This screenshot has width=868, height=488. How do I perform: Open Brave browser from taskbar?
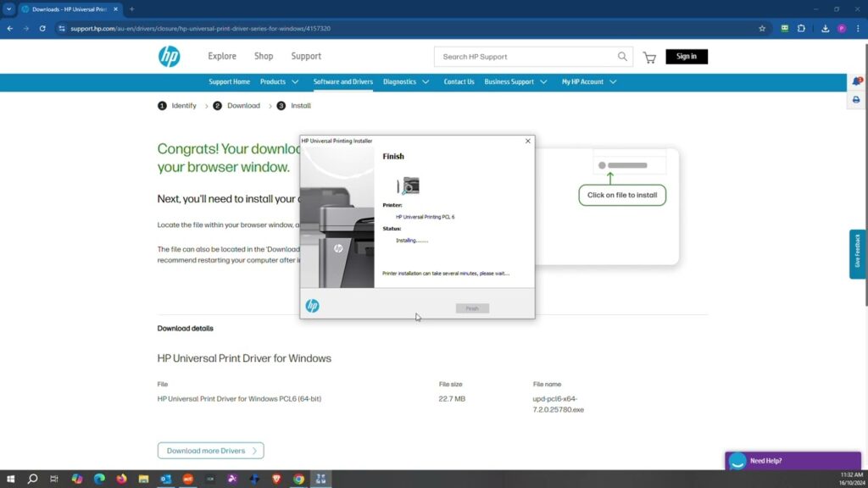[x=276, y=480]
